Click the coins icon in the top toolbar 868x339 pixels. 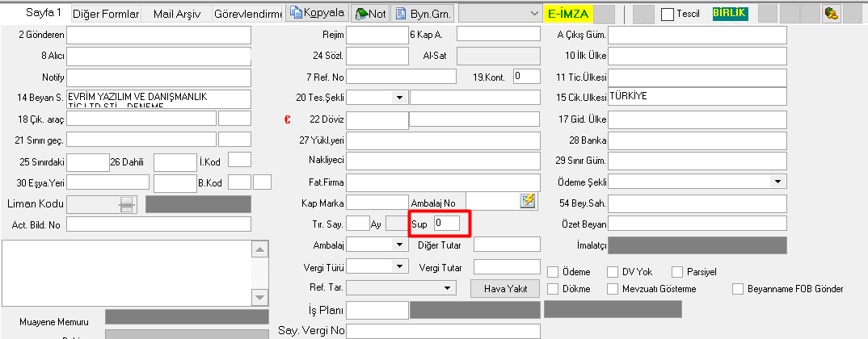(x=830, y=14)
